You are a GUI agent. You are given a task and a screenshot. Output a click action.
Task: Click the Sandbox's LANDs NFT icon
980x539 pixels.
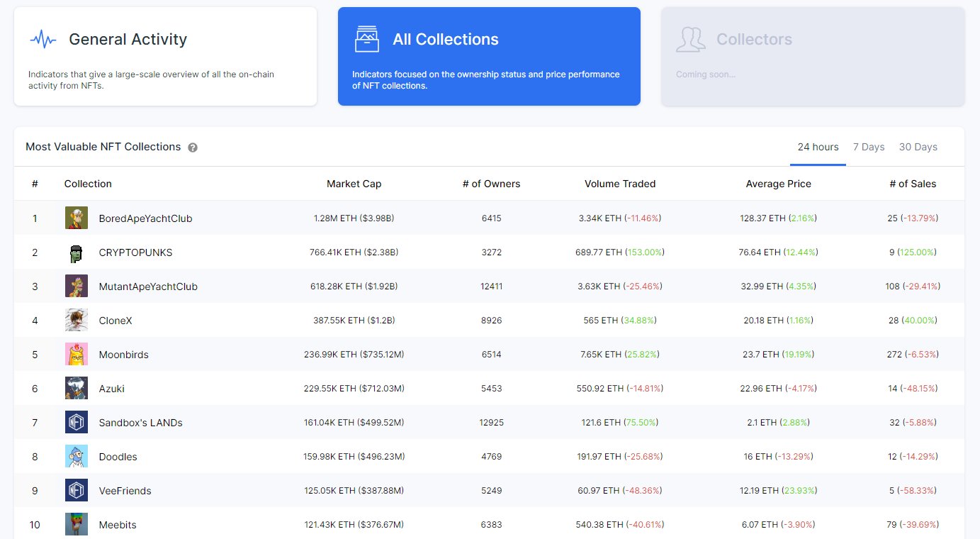tap(77, 423)
